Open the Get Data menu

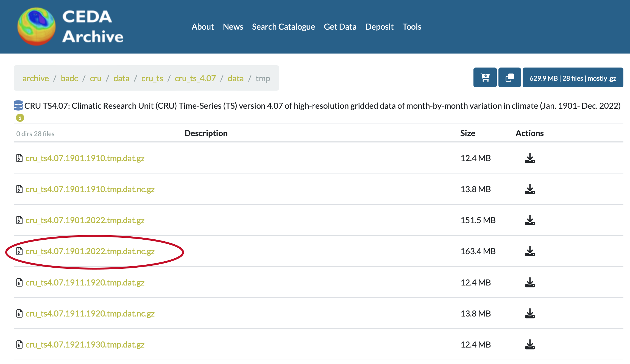pyautogui.click(x=340, y=27)
